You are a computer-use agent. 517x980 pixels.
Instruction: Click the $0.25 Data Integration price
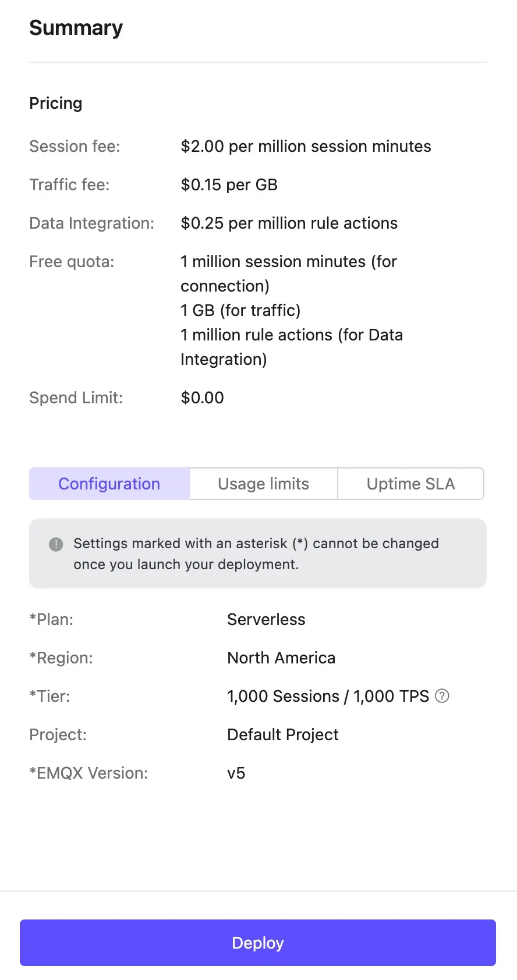(289, 223)
